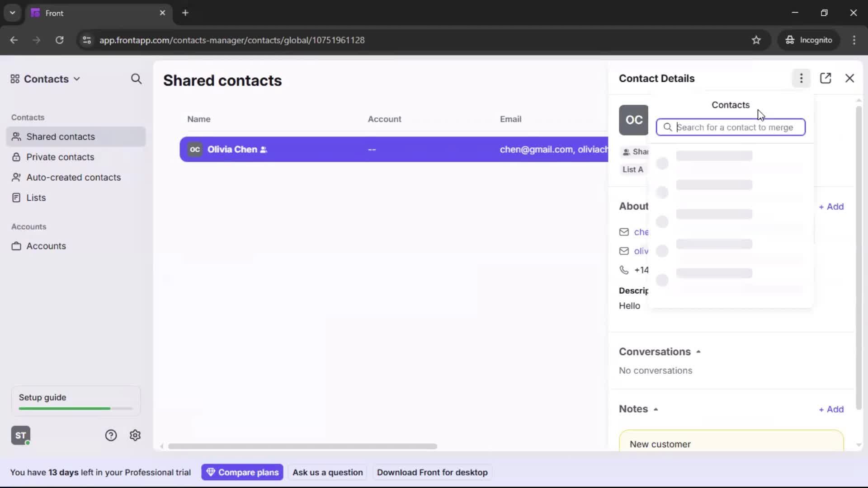The height and width of the screenshot is (488, 868).
Task: Bookmark the page with the star icon
Action: (757, 40)
